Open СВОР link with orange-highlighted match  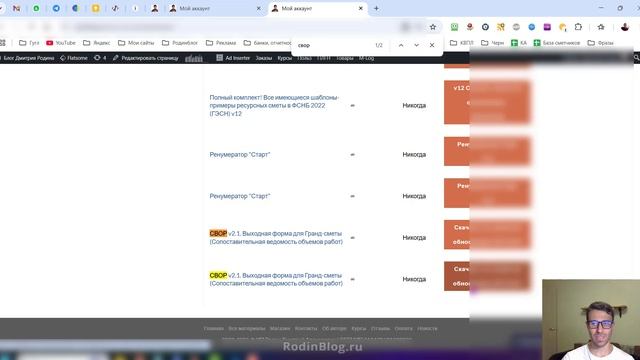click(276, 238)
